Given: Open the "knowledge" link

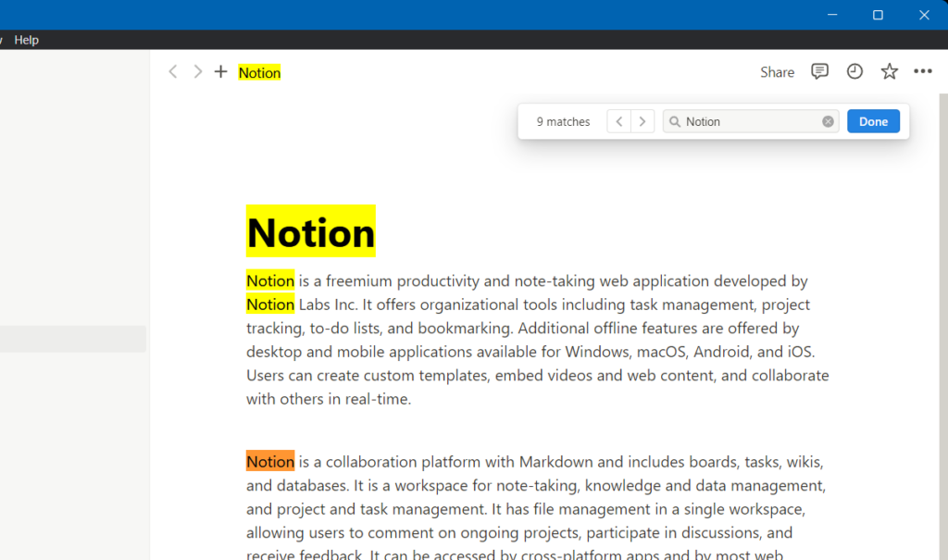Looking at the screenshot, I should point(623,485).
